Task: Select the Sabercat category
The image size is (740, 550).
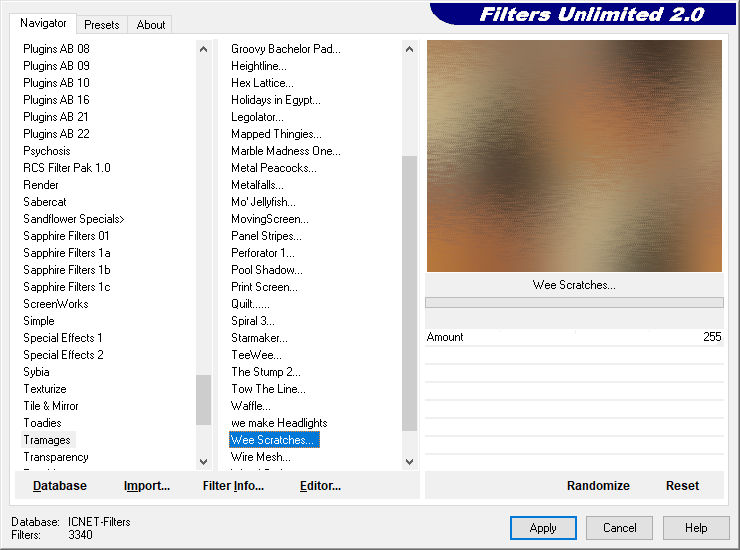Action: pos(45,202)
